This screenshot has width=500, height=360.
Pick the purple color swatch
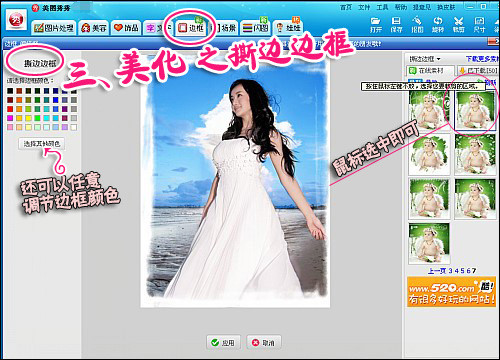coord(65,109)
